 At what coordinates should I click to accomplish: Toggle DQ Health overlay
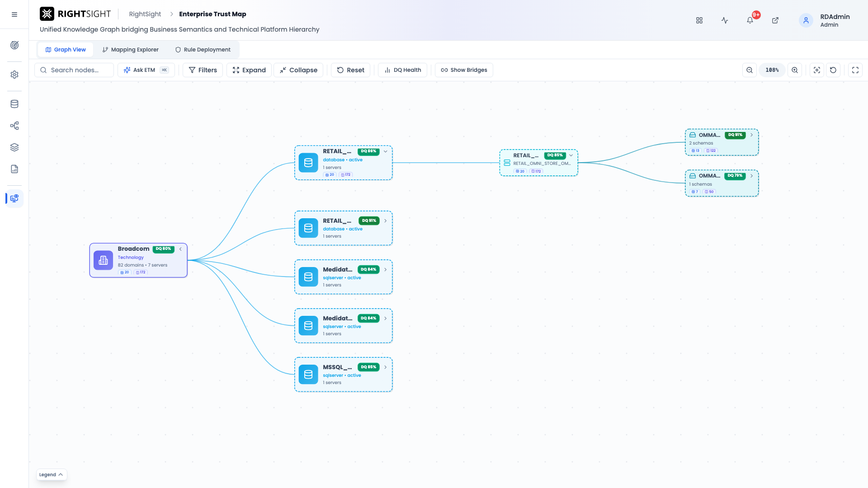402,70
